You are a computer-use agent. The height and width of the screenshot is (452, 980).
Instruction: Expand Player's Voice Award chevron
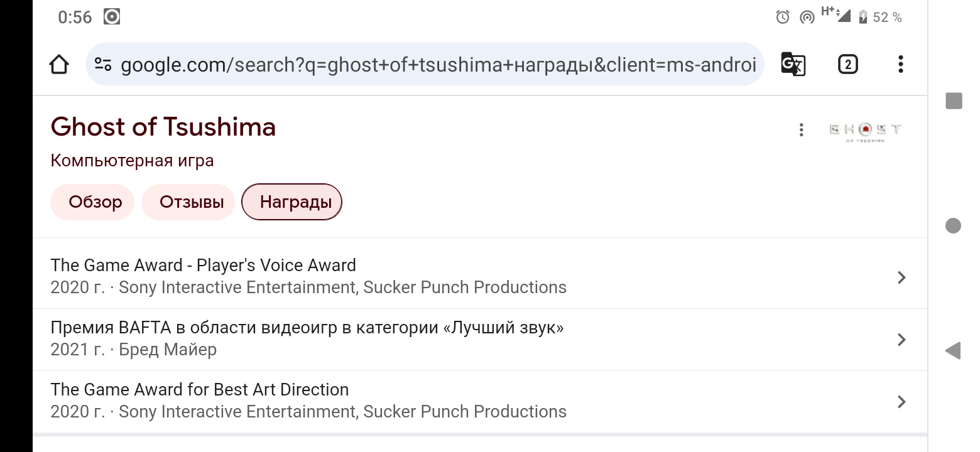coord(901,277)
